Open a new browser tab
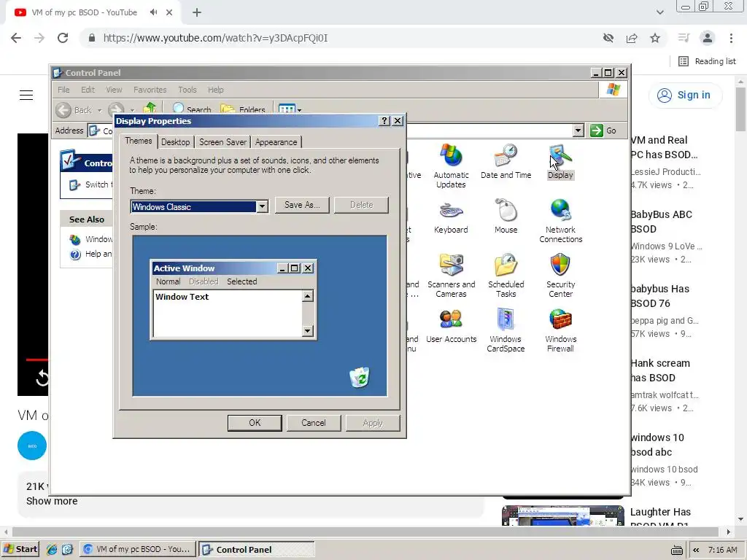This screenshot has height=560, width=747. [197, 13]
